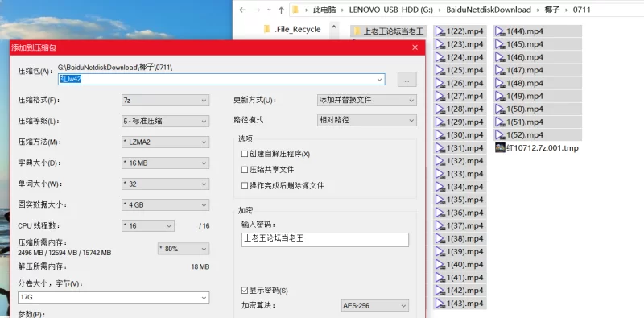644x318 pixels.
Task: Click the forward arrow in Explorer window
Action: (257, 10)
